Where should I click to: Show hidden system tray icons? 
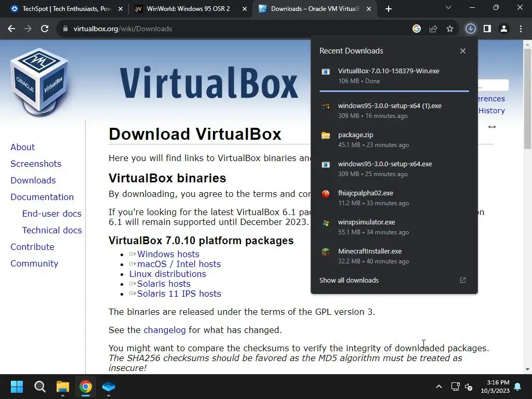pos(438,387)
